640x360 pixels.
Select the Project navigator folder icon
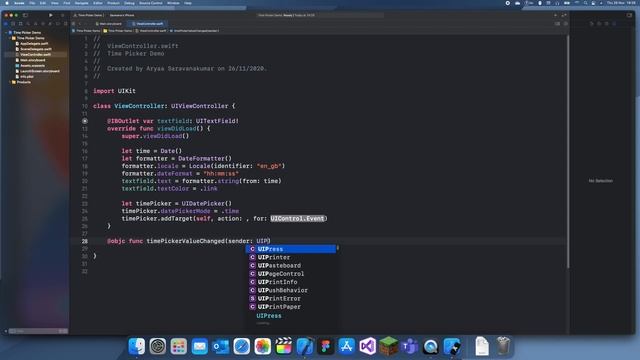[x=6, y=24]
